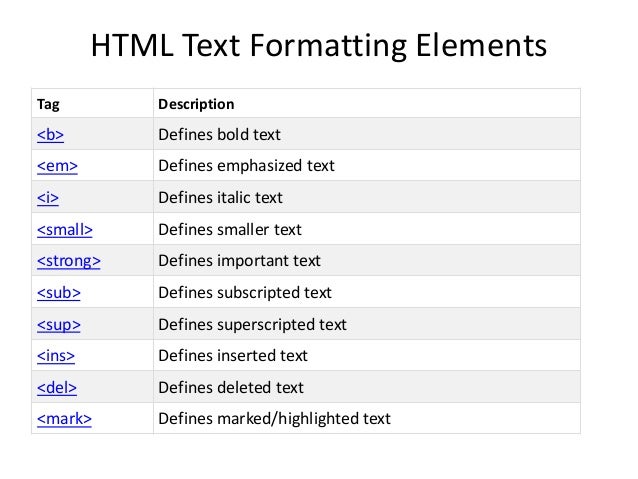Click the 'Defines important text' description

tap(239, 261)
